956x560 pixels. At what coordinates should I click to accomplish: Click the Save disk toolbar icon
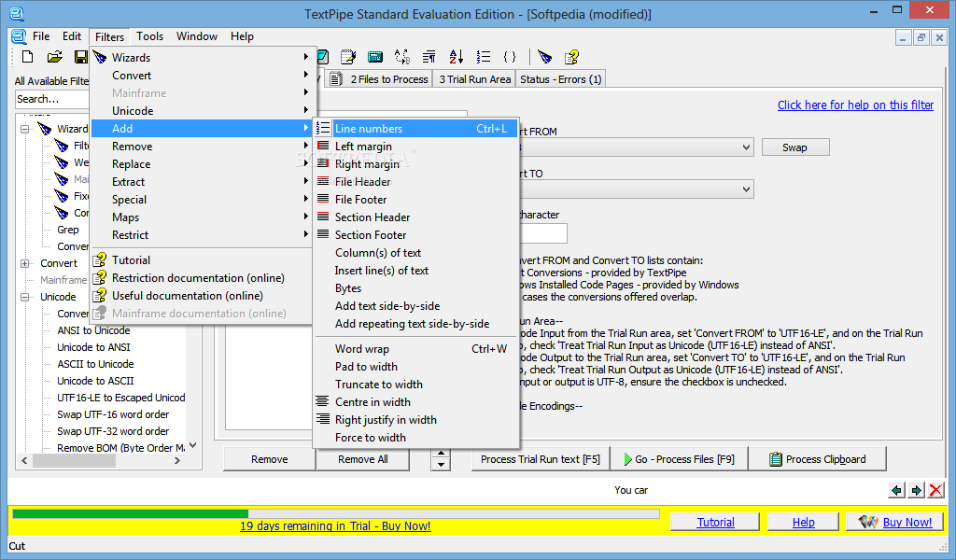pyautogui.click(x=80, y=57)
